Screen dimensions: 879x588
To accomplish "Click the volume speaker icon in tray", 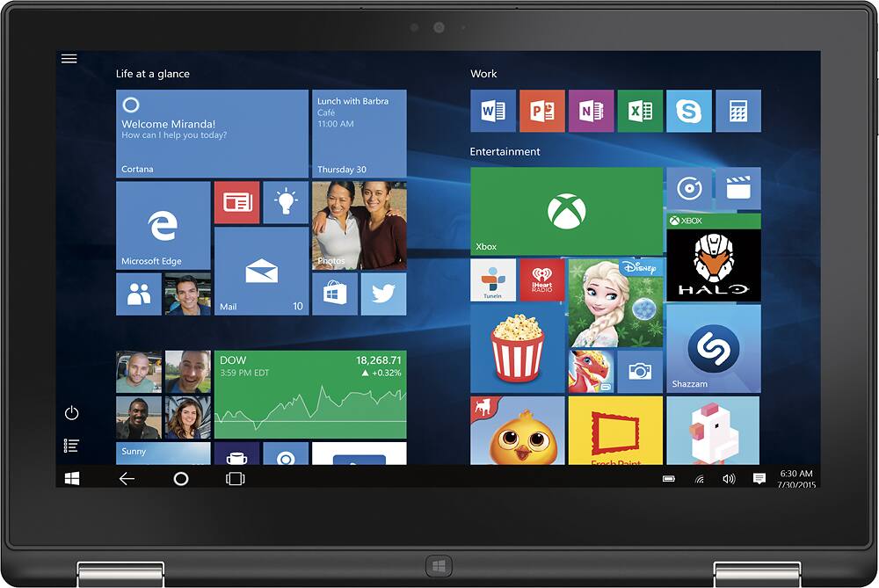I will tap(728, 479).
